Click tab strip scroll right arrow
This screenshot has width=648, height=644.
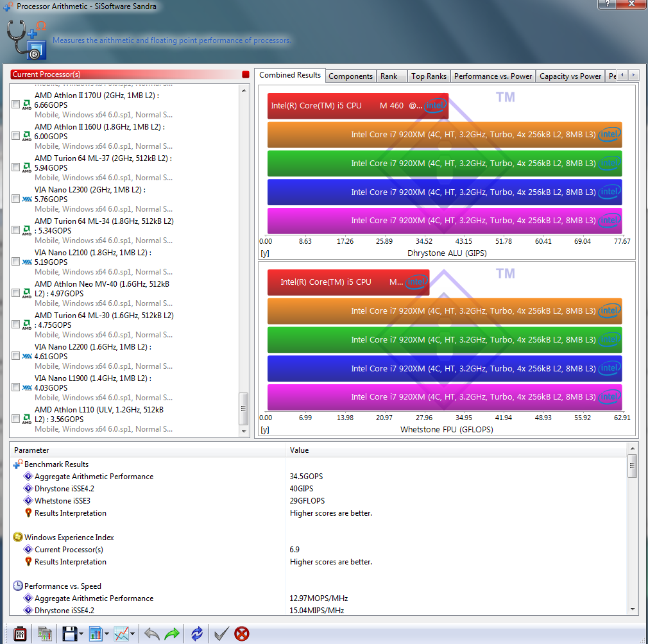coord(633,75)
